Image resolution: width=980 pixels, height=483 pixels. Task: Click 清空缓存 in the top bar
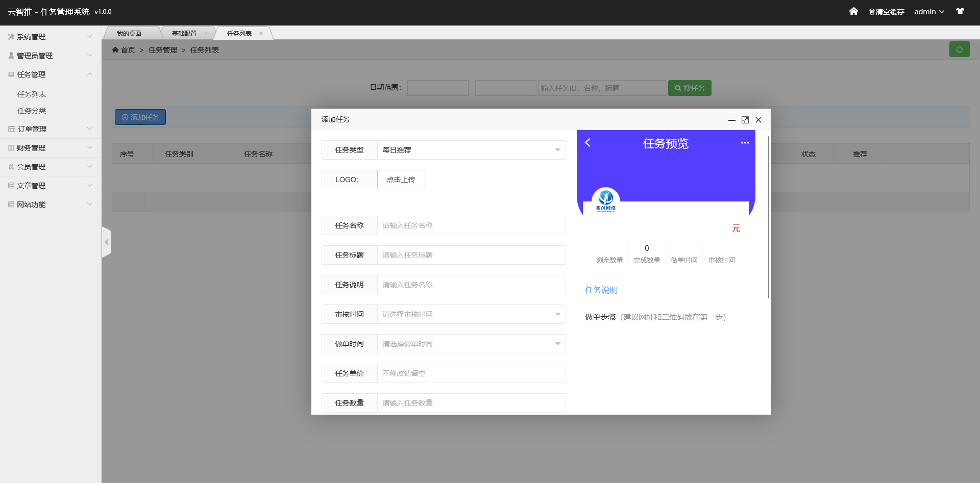[x=887, y=12]
